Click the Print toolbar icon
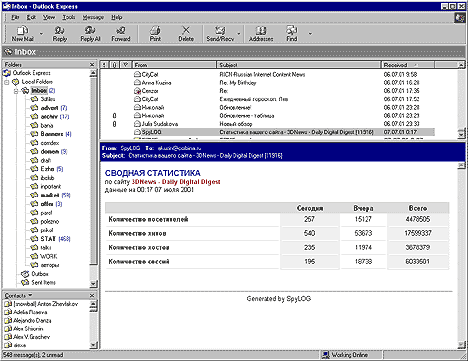The height and width of the screenshot is (361, 468). [x=155, y=34]
